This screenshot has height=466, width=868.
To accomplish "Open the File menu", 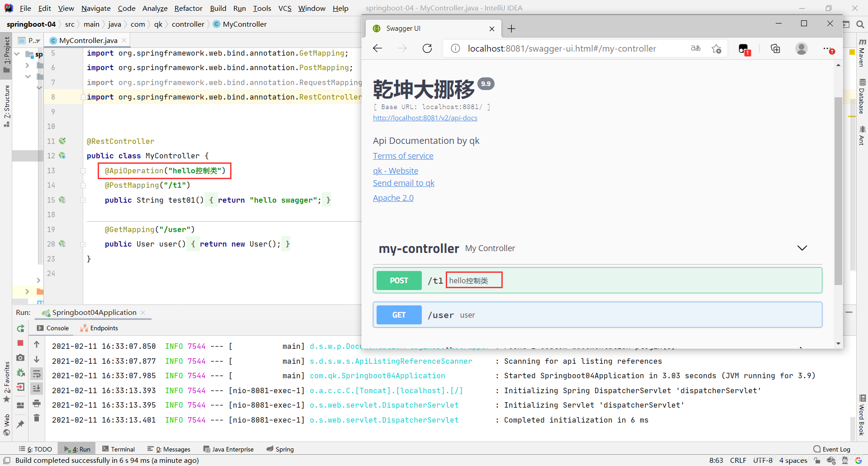I will (25, 8).
